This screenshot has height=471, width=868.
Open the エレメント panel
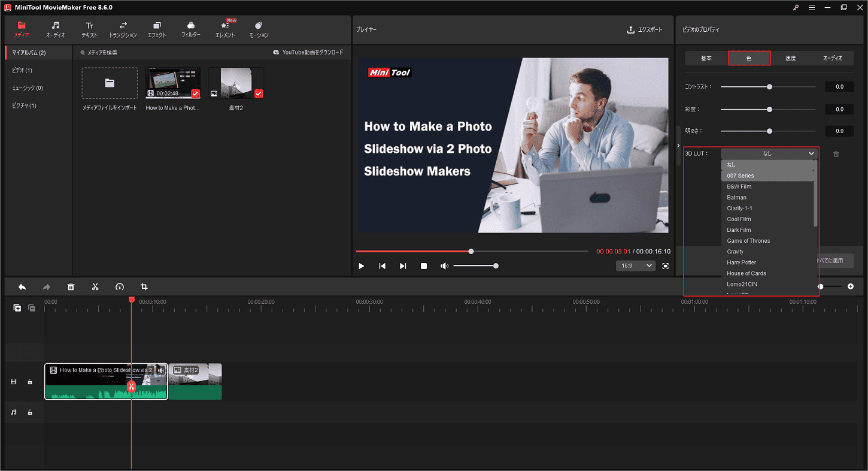[224, 29]
